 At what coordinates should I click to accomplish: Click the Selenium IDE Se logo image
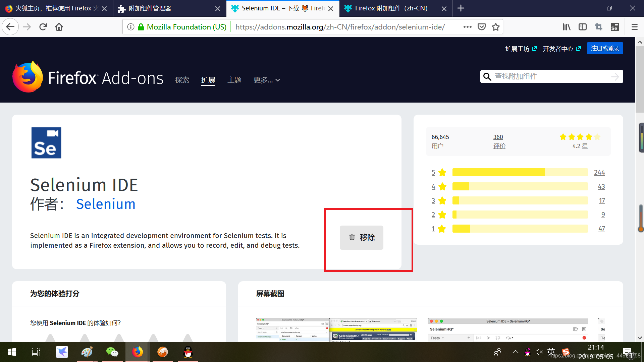(46, 142)
